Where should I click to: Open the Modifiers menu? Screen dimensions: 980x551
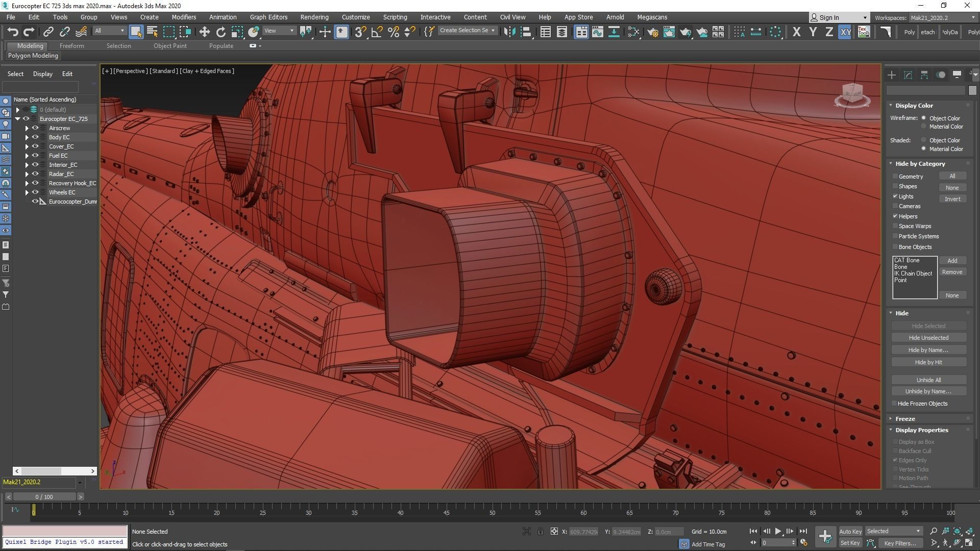[184, 17]
